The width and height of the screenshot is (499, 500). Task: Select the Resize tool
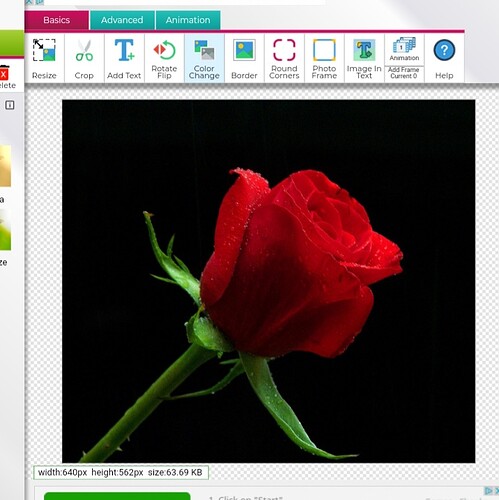44,58
